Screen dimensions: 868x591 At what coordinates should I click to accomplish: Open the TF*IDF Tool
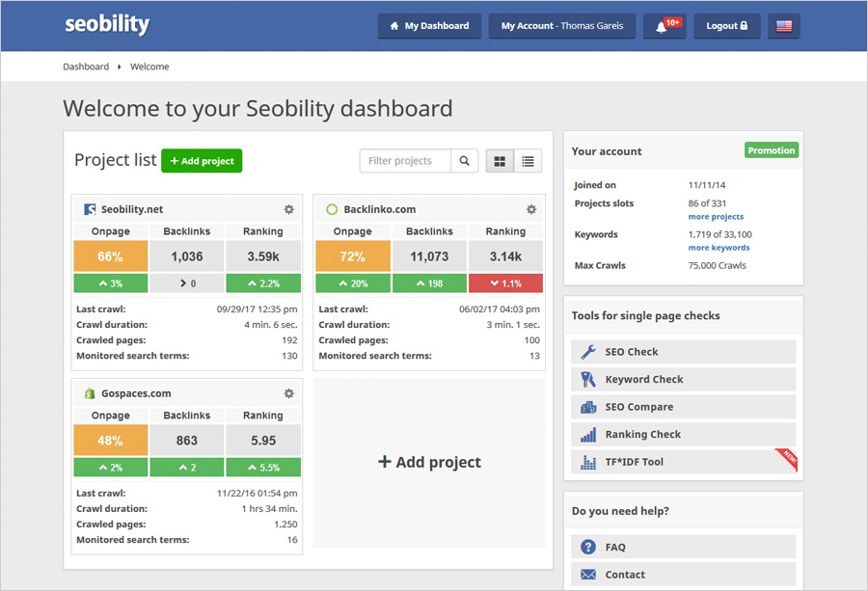pos(684,462)
